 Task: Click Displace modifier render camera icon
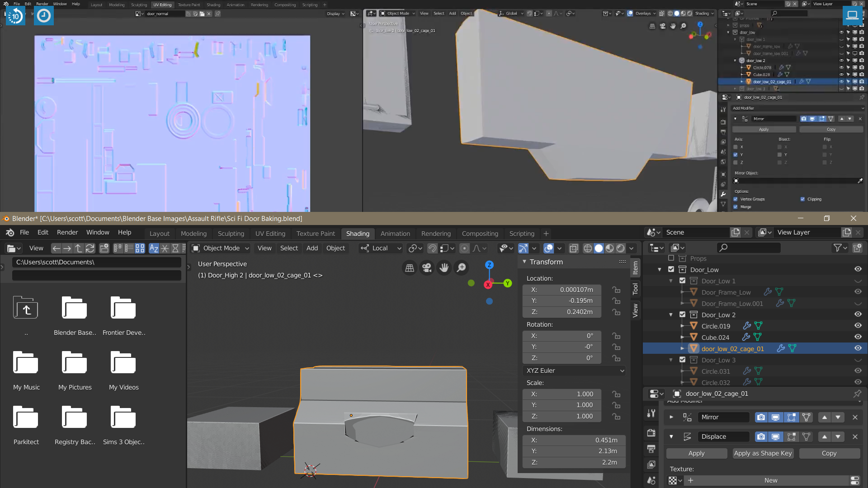coord(761,436)
